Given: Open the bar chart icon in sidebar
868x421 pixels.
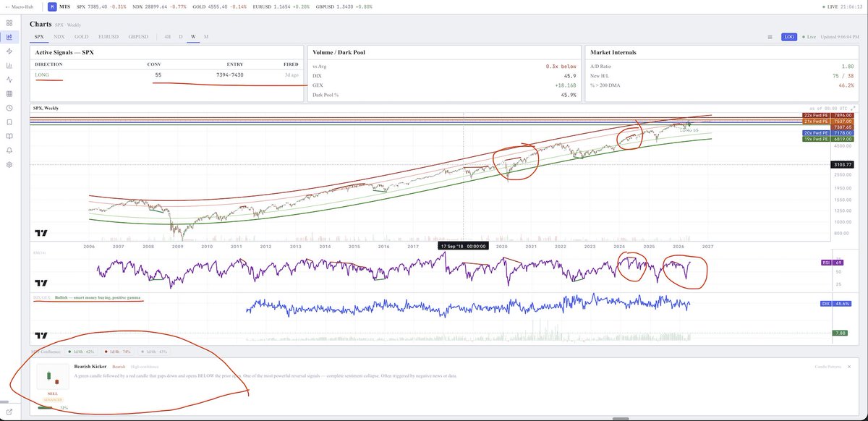Looking at the screenshot, I should [x=9, y=65].
